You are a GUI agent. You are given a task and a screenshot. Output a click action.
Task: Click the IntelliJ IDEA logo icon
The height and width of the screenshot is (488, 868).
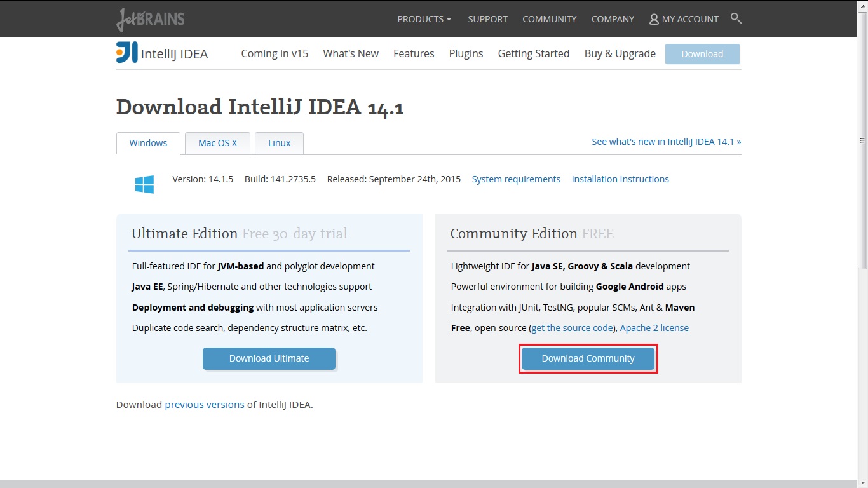(x=126, y=53)
